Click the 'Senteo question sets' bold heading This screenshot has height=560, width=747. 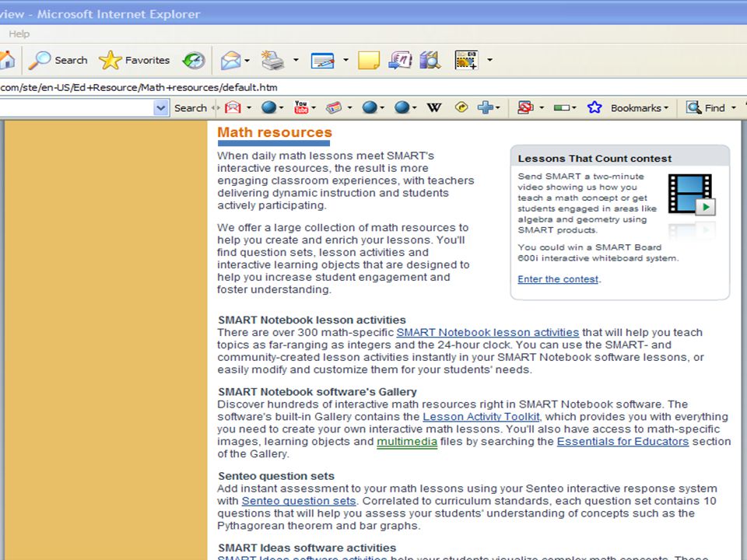click(x=276, y=476)
